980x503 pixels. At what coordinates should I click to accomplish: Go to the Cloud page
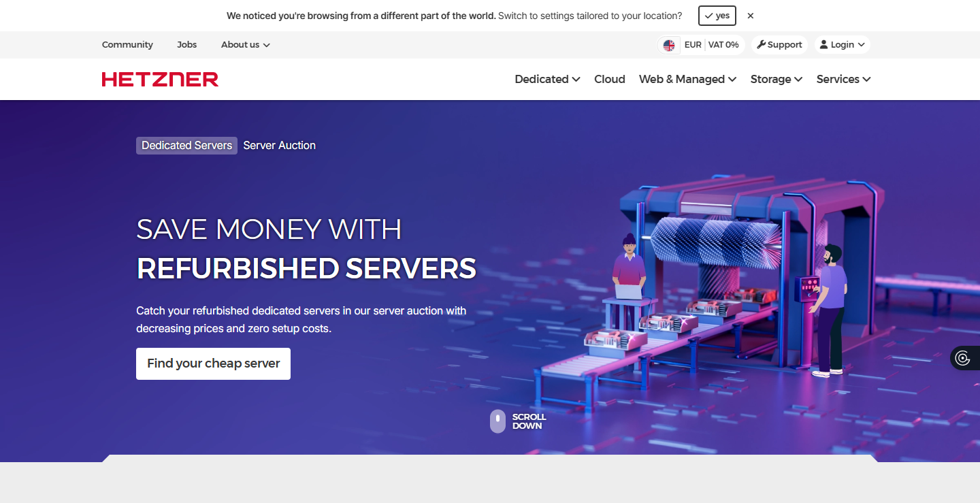tap(609, 79)
